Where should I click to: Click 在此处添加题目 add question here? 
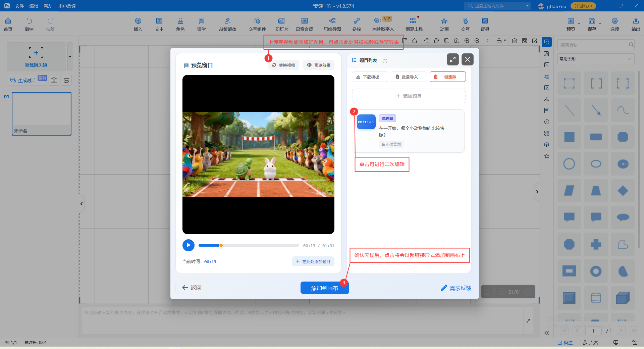[x=313, y=261]
